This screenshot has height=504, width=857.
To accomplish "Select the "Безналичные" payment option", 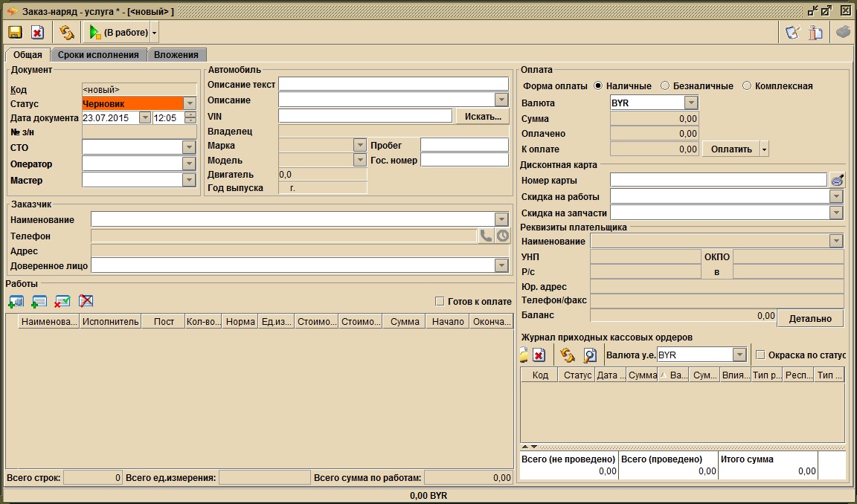I will pos(664,85).
